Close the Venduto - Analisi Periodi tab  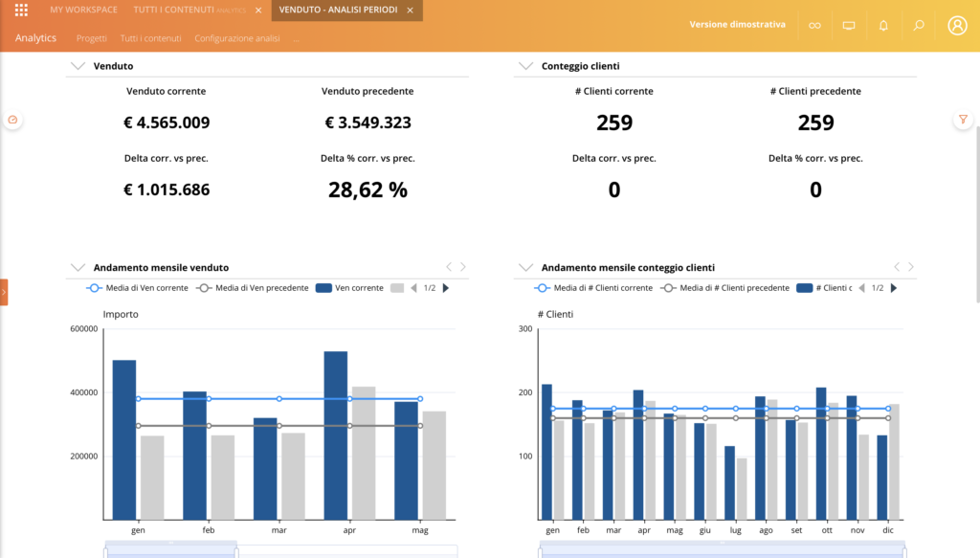[410, 11]
